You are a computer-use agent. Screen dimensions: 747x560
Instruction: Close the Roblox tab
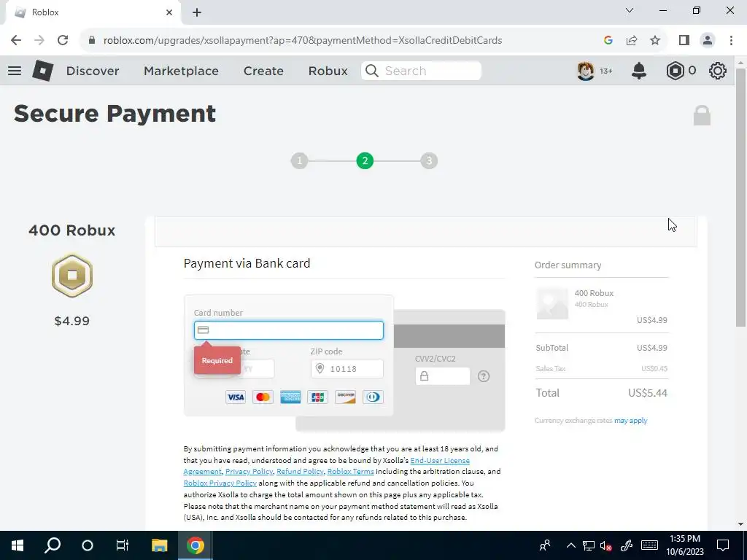pyautogui.click(x=169, y=12)
